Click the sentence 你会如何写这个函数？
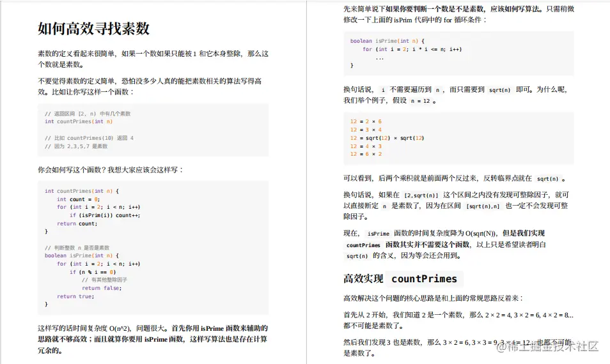Image resolution: width=610 pixels, height=364 pixels. [x=72, y=170]
